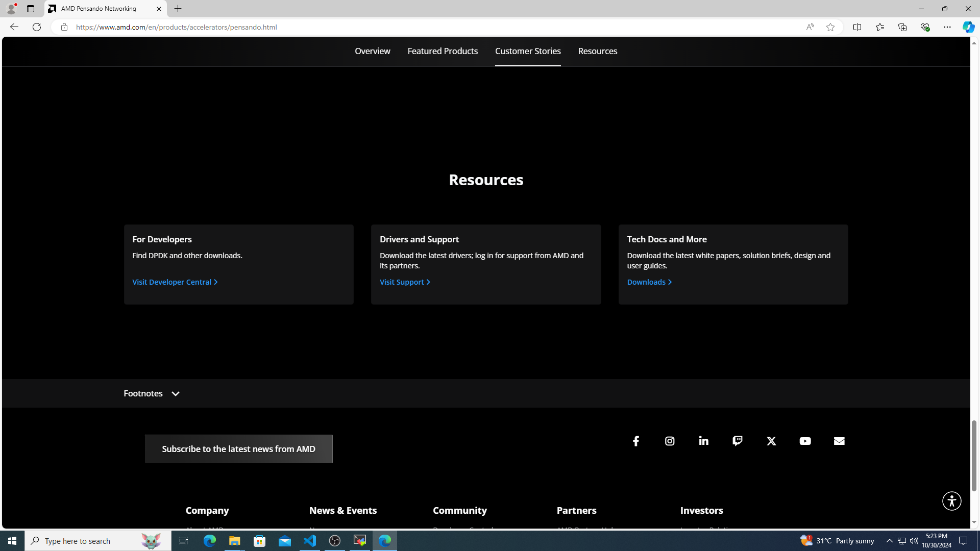Open the Accessibility widget icon

coord(951,501)
